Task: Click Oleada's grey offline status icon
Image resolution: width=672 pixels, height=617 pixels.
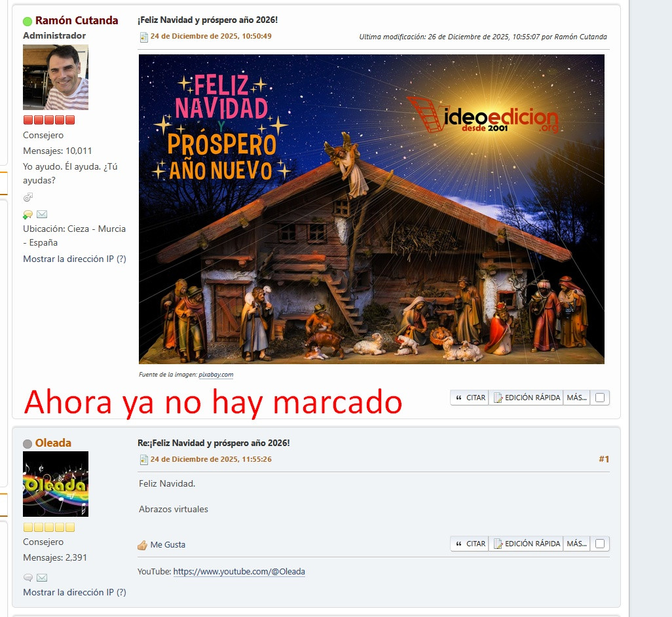Action: 28,444
